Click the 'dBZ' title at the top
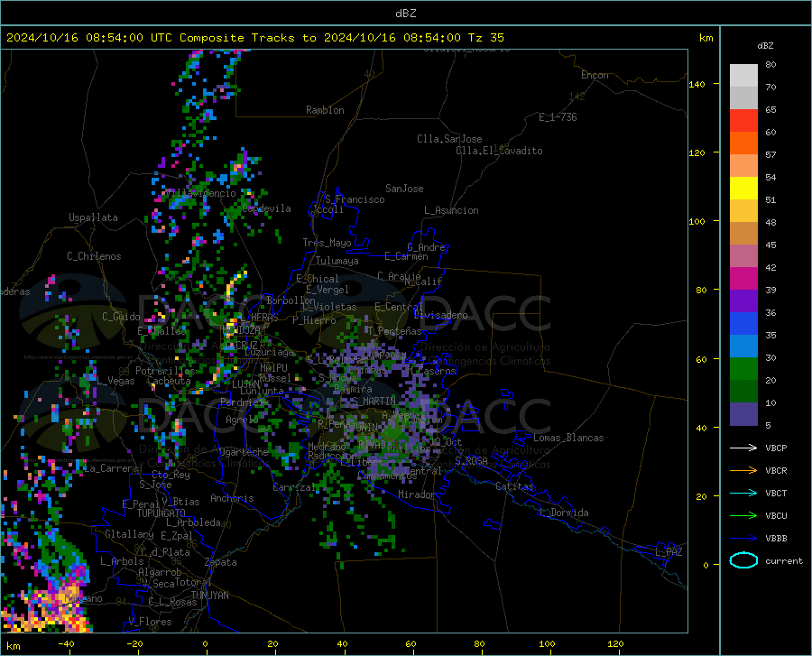The image size is (812, 656). tap(405, 14)
